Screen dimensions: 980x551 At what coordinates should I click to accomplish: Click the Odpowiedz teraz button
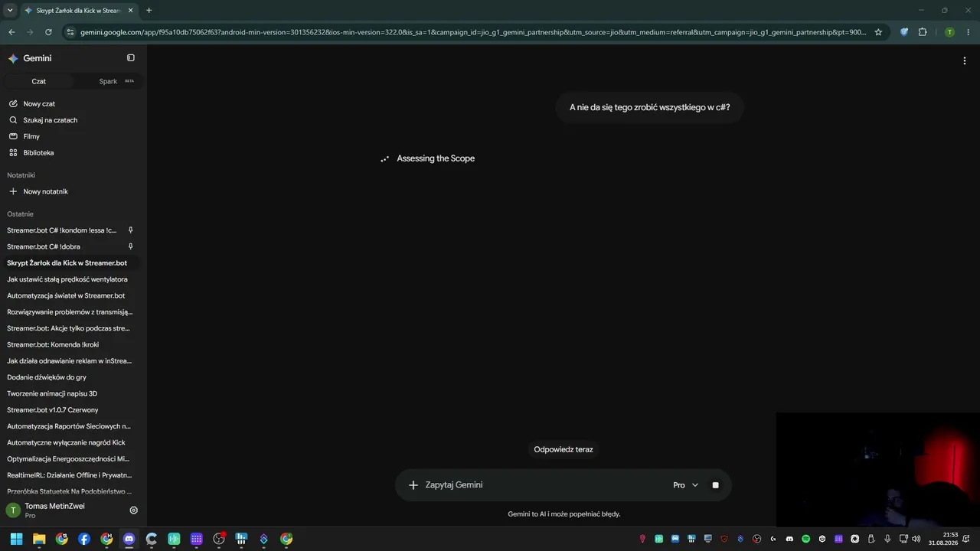coord(563,449)
